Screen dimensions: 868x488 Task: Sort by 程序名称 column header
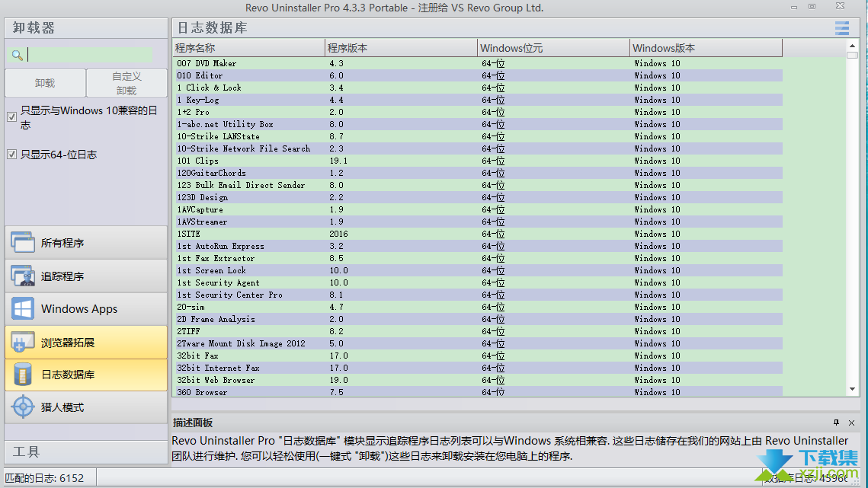(x=248, y=48)
